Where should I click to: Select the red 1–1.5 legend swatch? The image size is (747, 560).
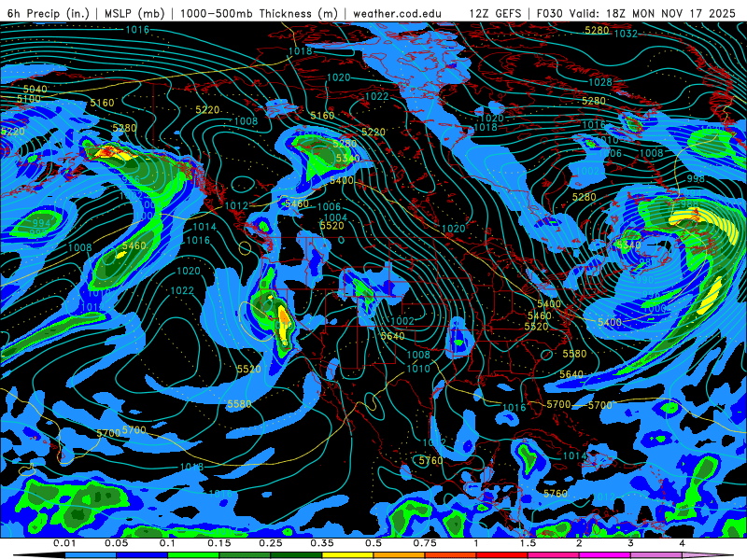click(502, 555)
